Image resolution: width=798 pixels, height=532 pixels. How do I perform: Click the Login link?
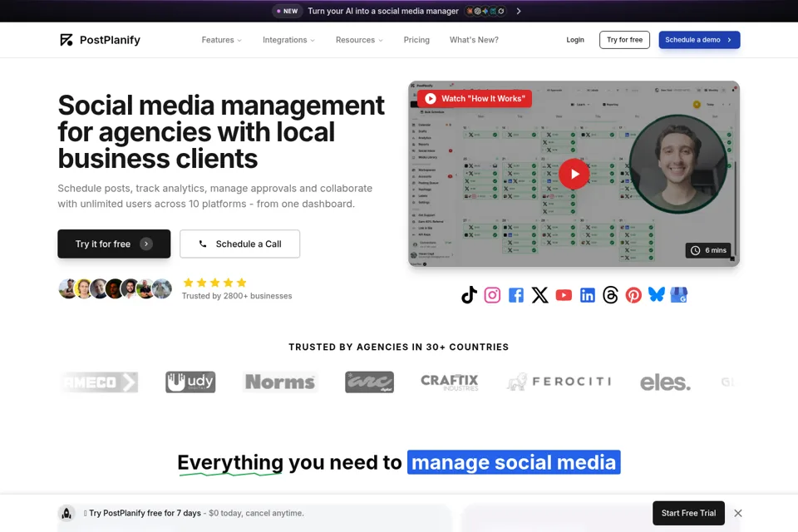click(575, 40)
